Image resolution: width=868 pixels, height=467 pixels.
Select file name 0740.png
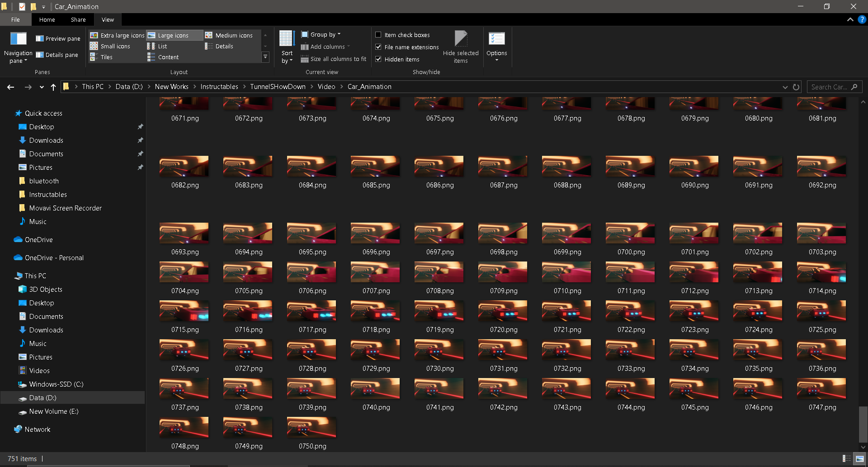(376, 407)
